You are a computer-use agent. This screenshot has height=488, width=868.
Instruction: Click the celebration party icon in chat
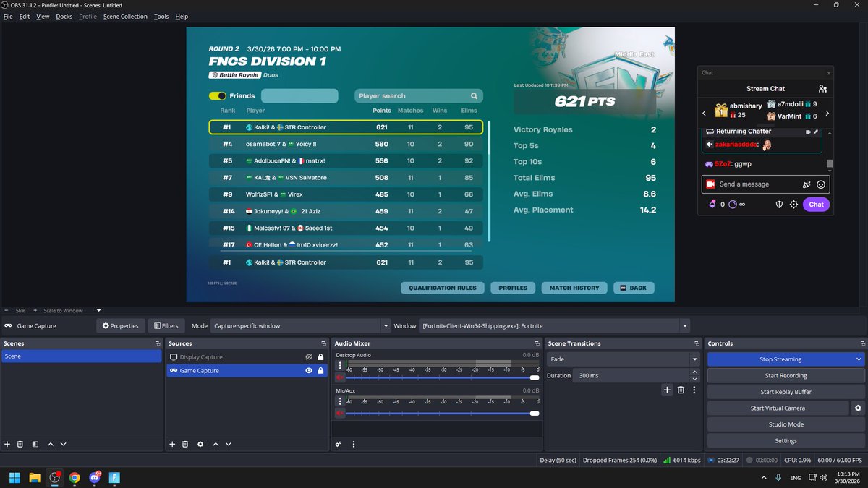coord(807,184)
